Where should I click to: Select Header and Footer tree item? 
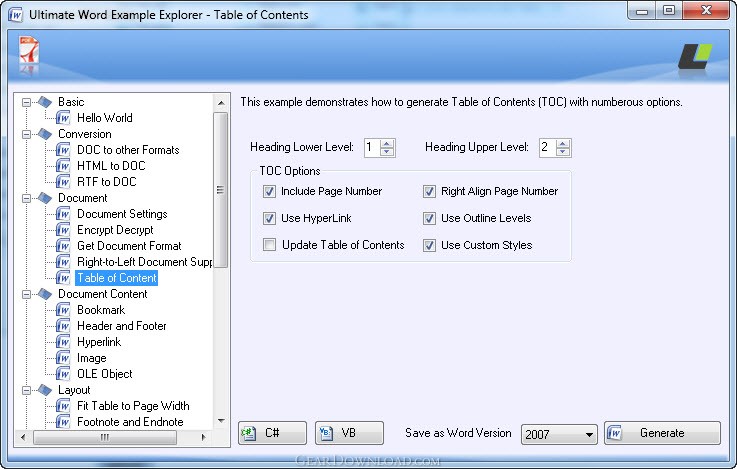tap(121, 326)
